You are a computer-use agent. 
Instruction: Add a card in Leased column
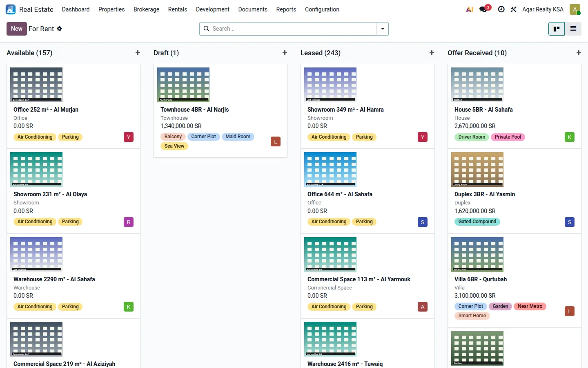pyautogui.click(x=432, y=53)
